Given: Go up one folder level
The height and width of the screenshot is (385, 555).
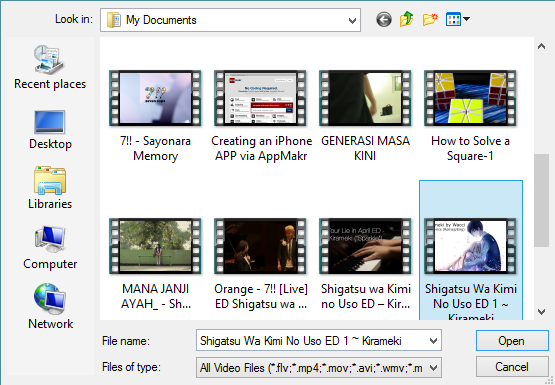Looking at the screenshot, I should click(x=407, y=19).
